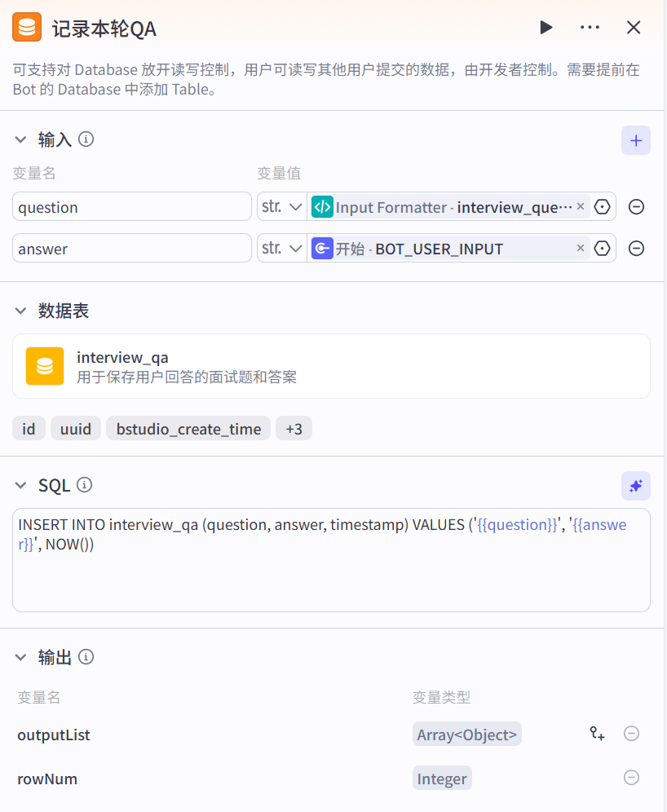Collapse the SQL section
The image size is (667, 812).
(20, 486)
